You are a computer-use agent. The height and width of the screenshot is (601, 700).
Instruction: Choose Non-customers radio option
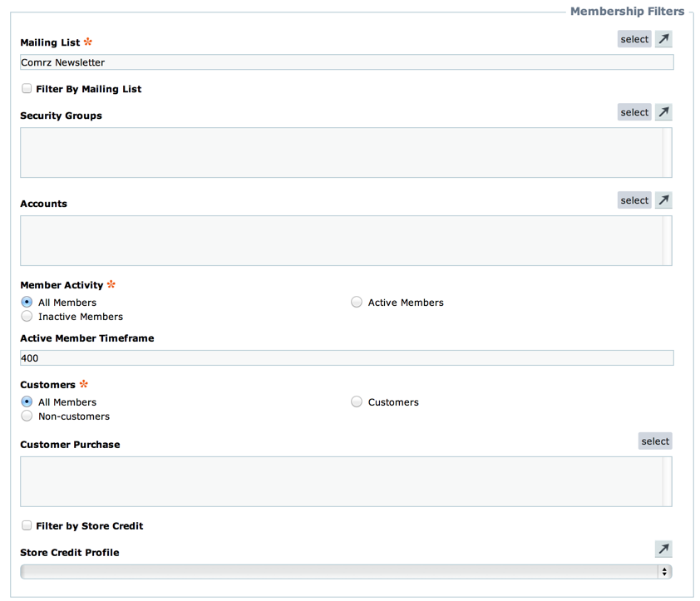point(27,416)
